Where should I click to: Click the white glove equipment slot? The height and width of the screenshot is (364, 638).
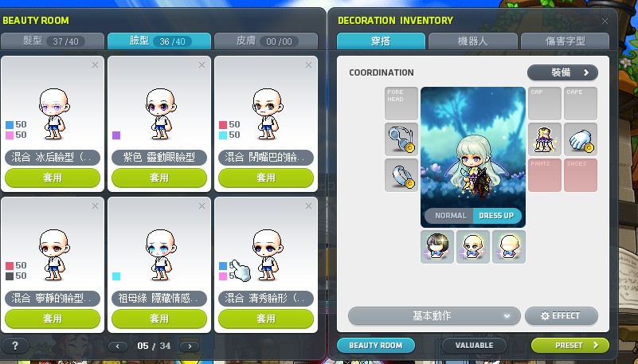click(x=581, y=139)
